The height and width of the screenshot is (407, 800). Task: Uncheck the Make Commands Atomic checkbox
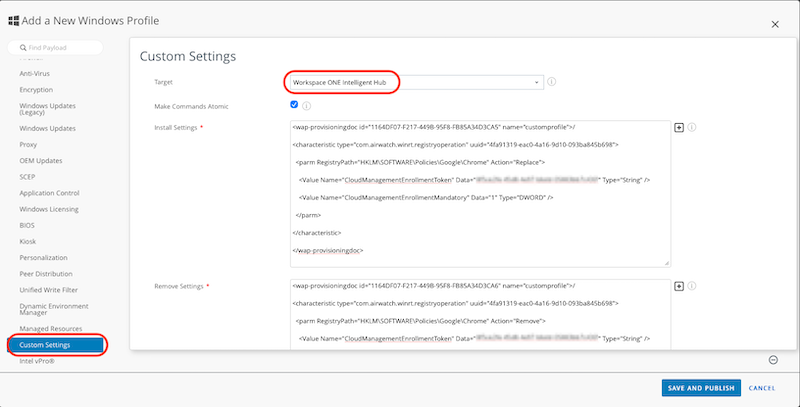click(294, 105)
